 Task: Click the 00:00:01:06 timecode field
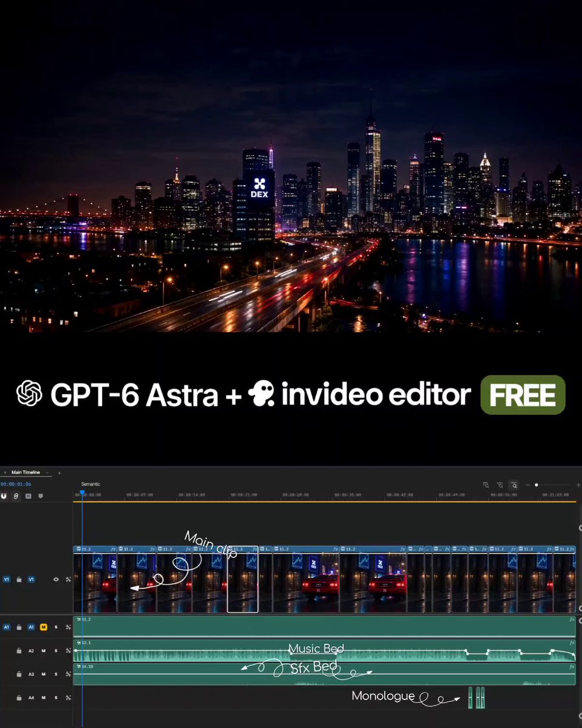click(x=16, y=484)
